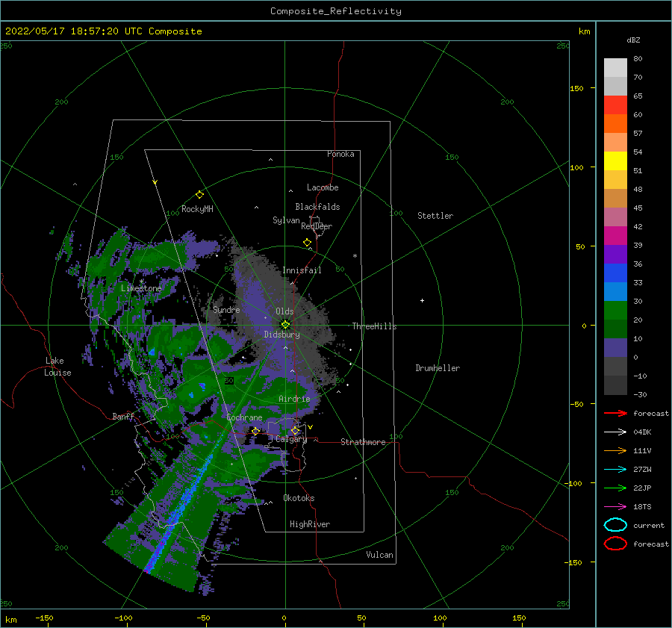Screen dimensions: 672x628
Task: Click the Airdrie label
Action: pyautogui.click(x=294, y=399)
